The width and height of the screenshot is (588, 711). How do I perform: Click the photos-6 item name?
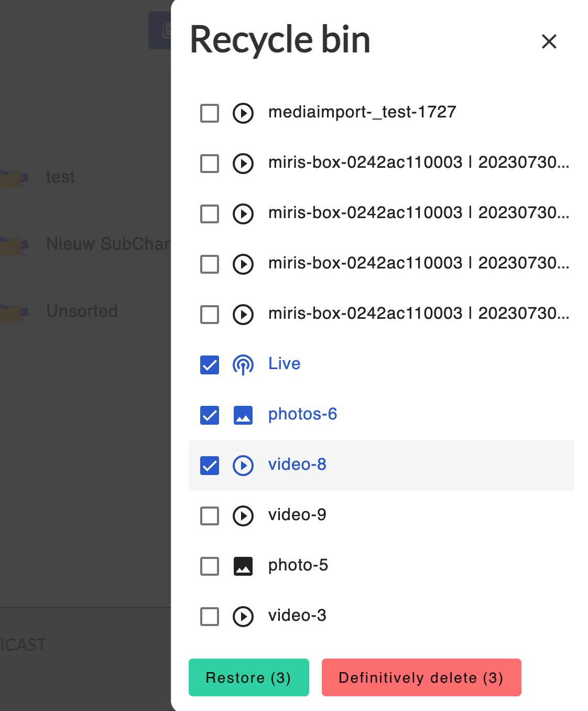coord(302,414)
